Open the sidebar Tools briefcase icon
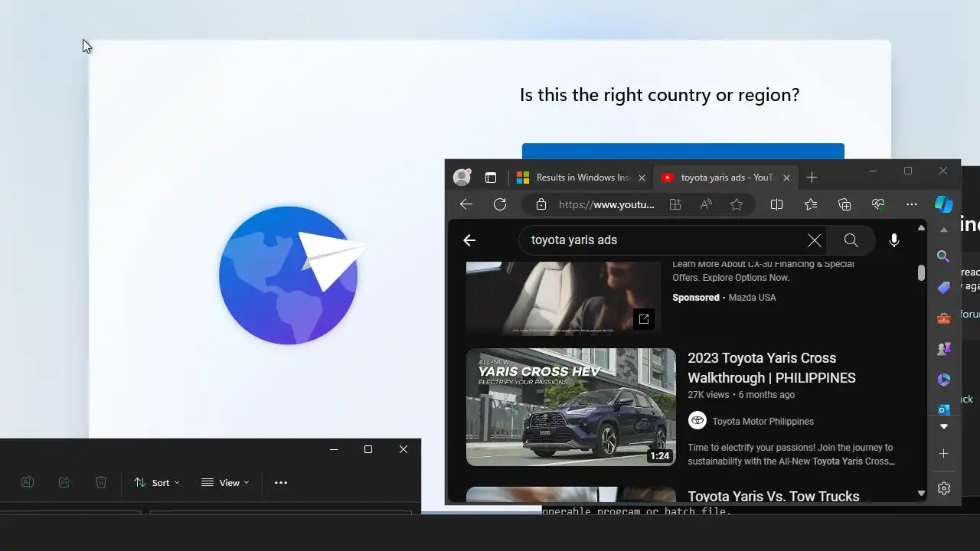The width and height of the screenshot is (980, 551). pyautogui.click(x=944, y=318)
